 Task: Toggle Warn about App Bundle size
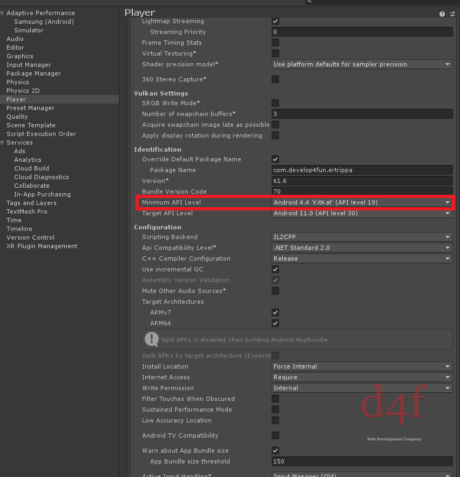pos(275,451)
